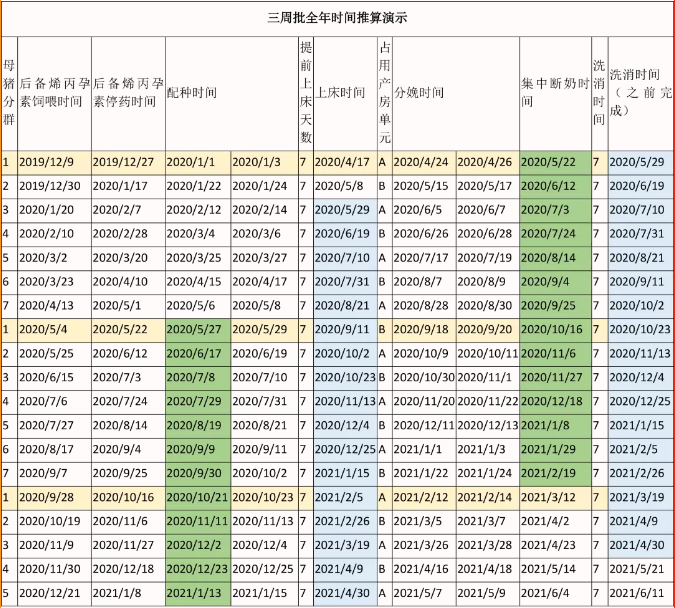Click the cell 2020/8/17
This screenshot has width=675, height=608.
(x=55, y=450)
